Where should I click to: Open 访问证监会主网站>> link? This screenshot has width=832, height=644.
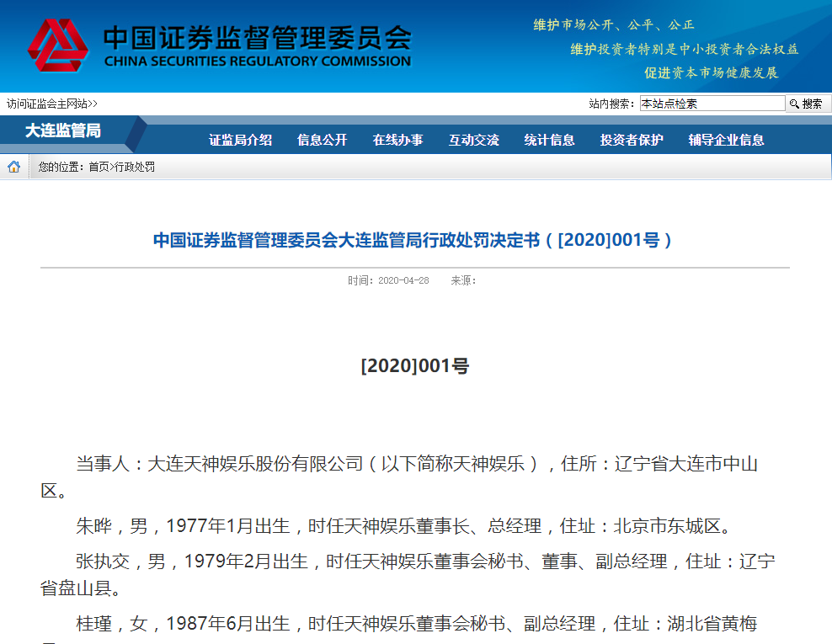click(x=52, y=104)
